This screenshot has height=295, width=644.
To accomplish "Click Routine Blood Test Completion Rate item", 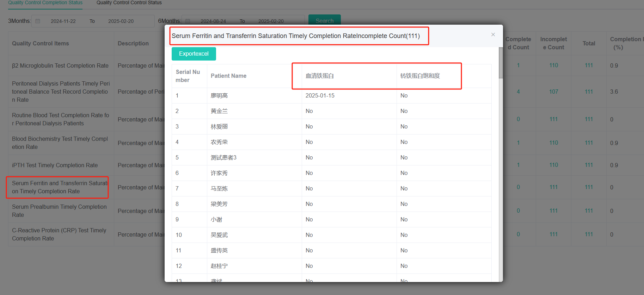I will tap(61, 119).
